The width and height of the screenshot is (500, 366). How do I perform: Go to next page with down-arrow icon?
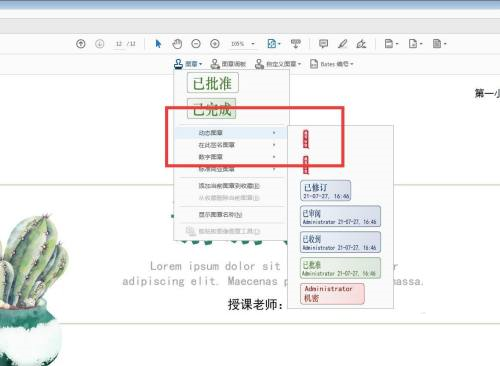coord(100,44)
